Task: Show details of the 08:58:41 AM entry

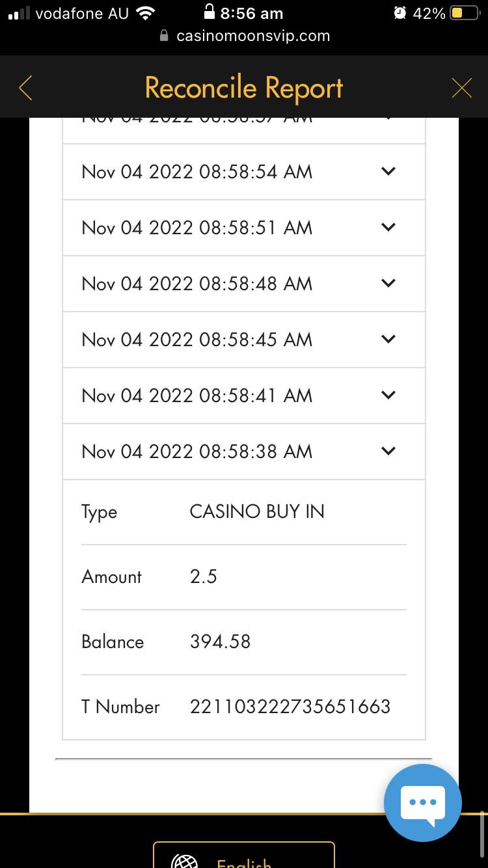Action: click(388, 396)
